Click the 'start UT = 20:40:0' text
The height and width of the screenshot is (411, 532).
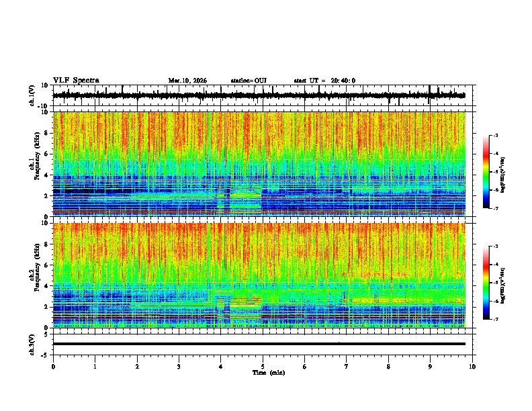[324, 81]
